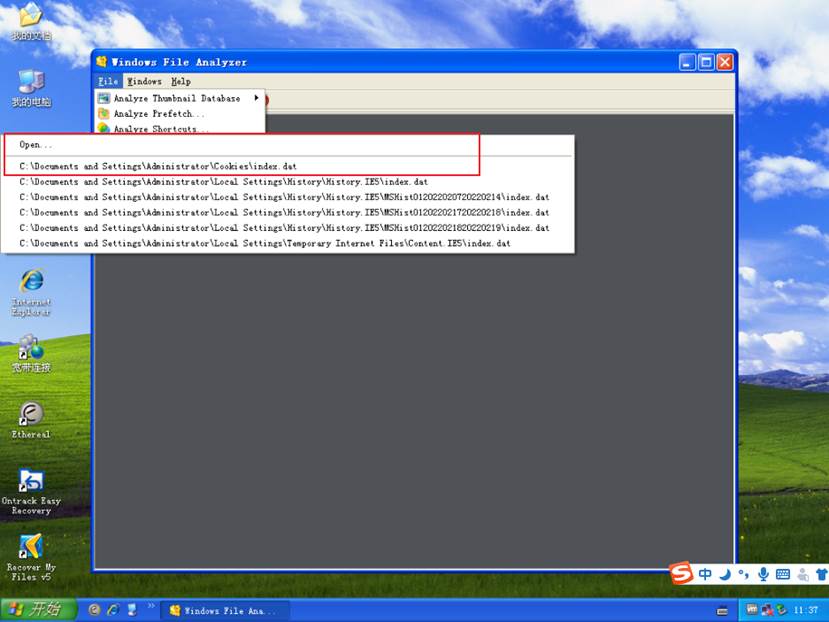Expand quick launch overflow chevron
The width and height of the screenshot is (829, 622).
point(151,605)
